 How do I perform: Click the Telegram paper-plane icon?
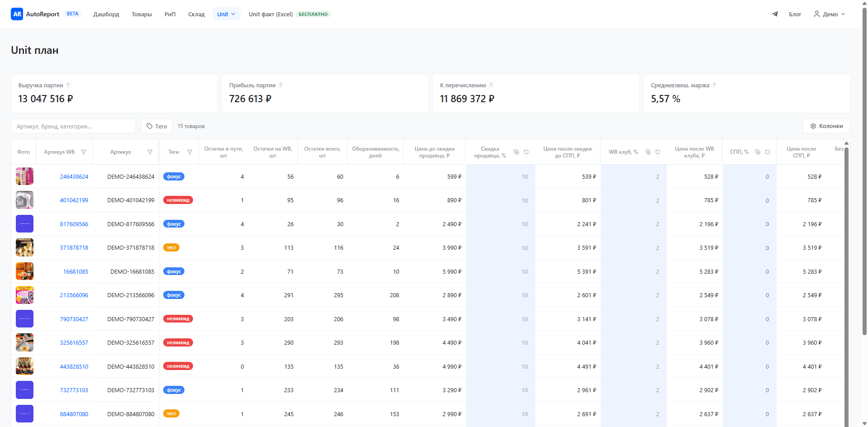(x=775, y=14)
